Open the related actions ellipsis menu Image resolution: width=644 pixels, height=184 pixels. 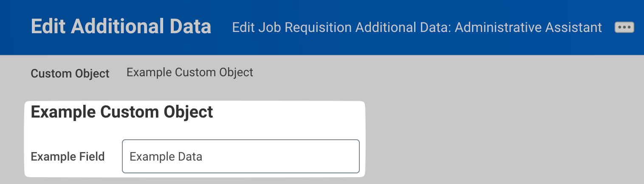624,27
